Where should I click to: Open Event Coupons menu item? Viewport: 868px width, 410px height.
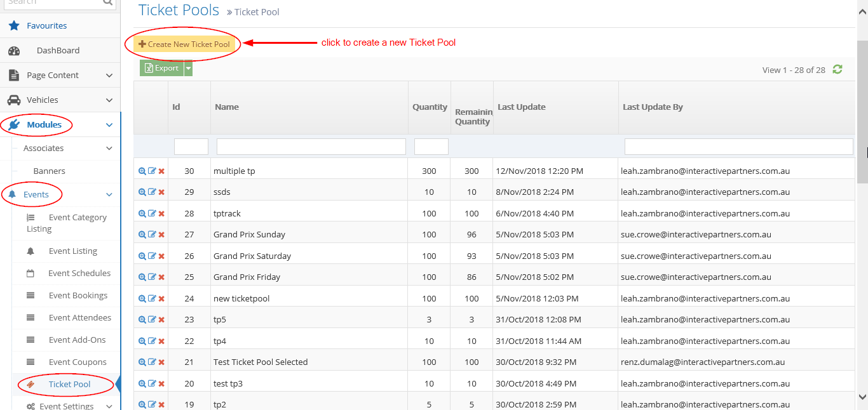[x=78, y=362]
